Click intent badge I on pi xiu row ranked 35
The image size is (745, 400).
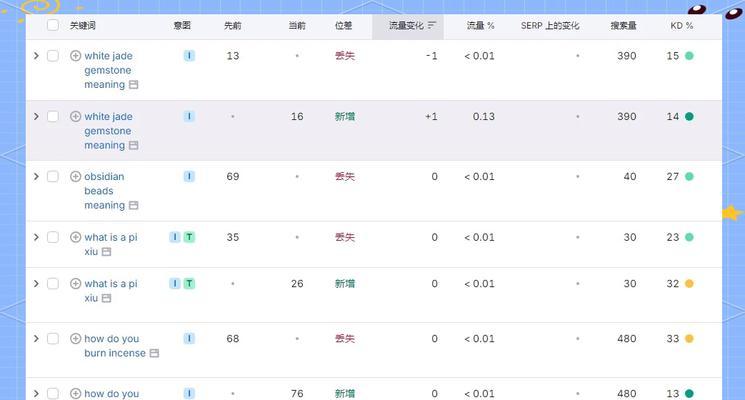175,237
